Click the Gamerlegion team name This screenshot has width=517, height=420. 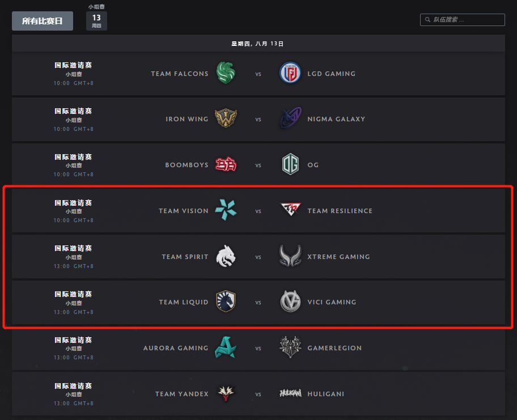[x=334, y=348]
